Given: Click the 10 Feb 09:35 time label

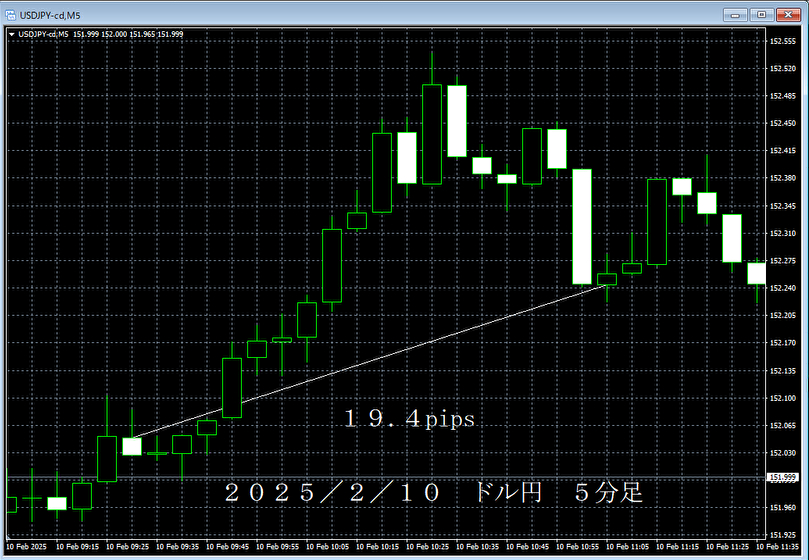Looking at the screenshot, I should [177, 547].
